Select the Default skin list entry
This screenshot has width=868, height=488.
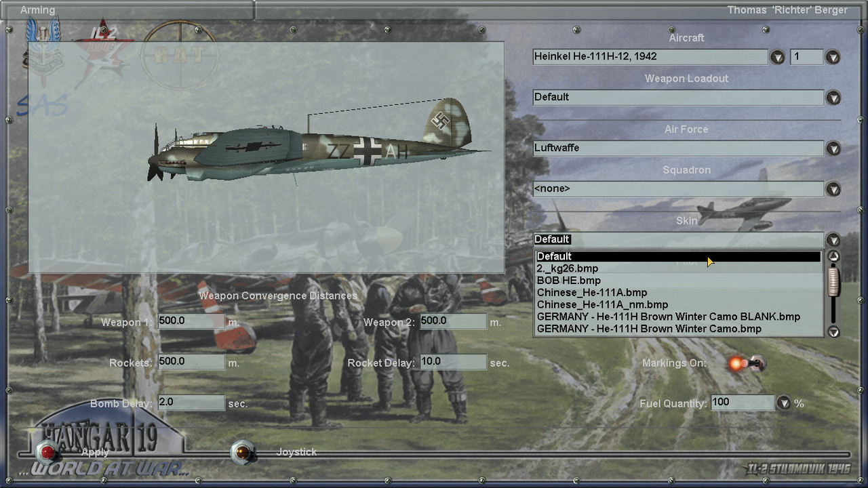pos(678,257)
